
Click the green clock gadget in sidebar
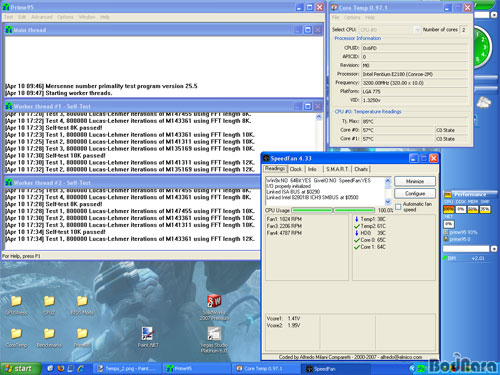tap(482, 48)
